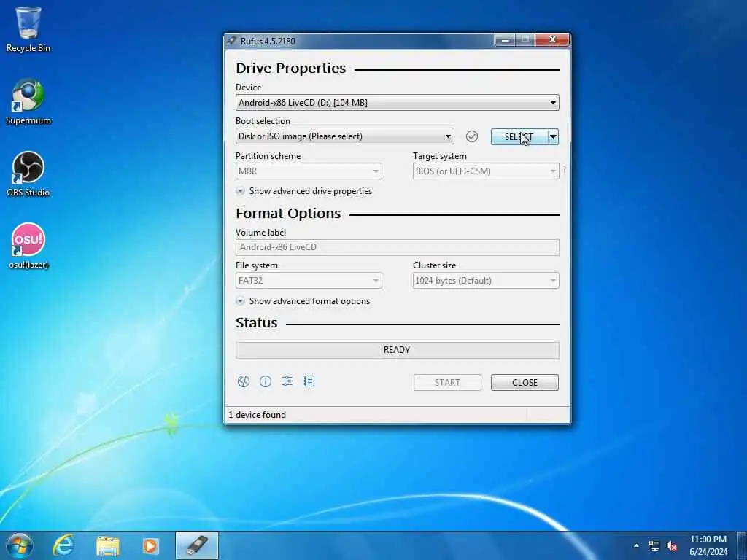Open the Windows Start menu orb
The width and height of the screenshot is (747, 560).
pyautogui.click(x=20, y=545)
